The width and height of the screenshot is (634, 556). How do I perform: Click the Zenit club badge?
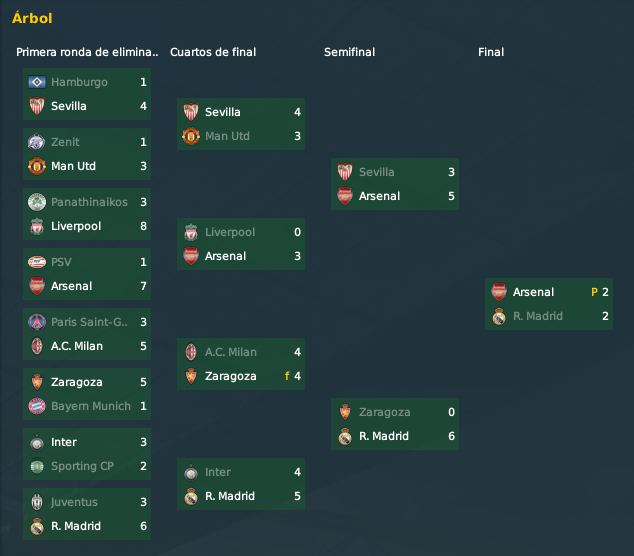(x=37, y=142)
